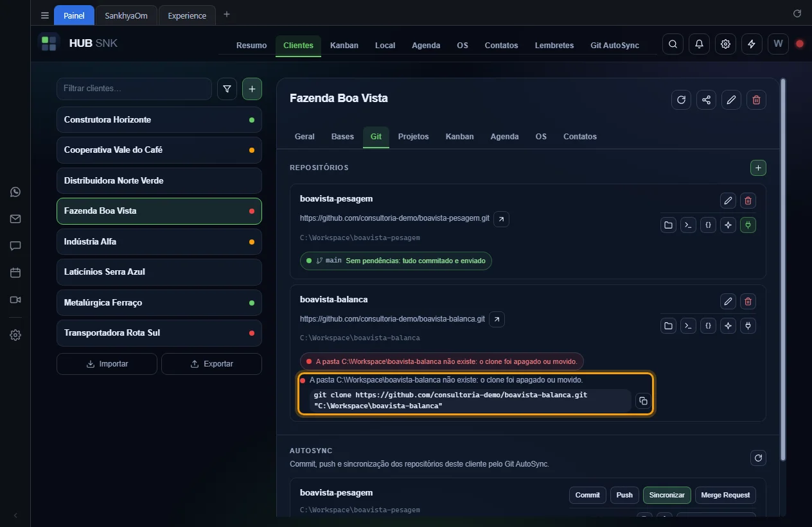Viewport: 812px width, 527px height.
Task: Refresh the AutoSync section
Action: pyautogui.click(x=758, y=458)
